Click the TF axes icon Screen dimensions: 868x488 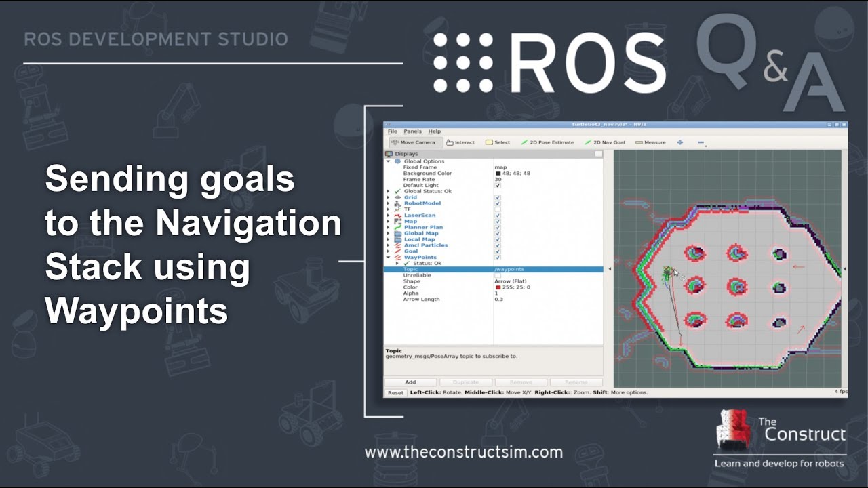click(398, 209)
